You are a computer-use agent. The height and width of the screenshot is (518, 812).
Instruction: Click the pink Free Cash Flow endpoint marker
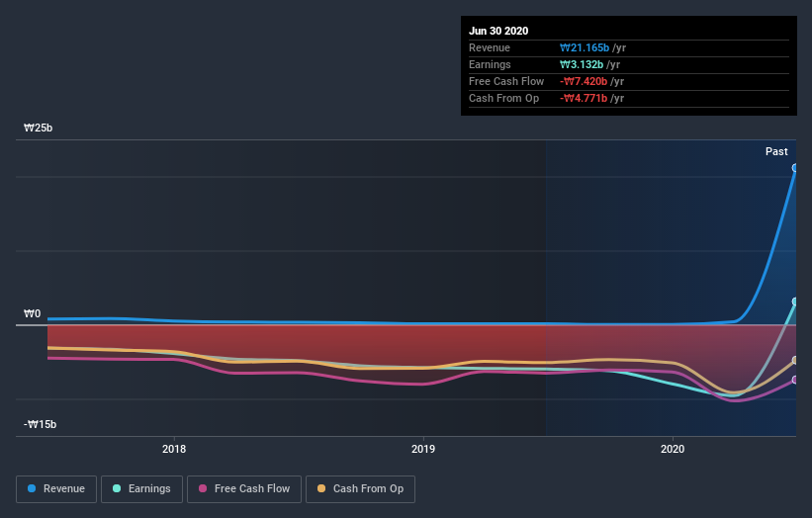pyautogui.click(x=795, y=380)
